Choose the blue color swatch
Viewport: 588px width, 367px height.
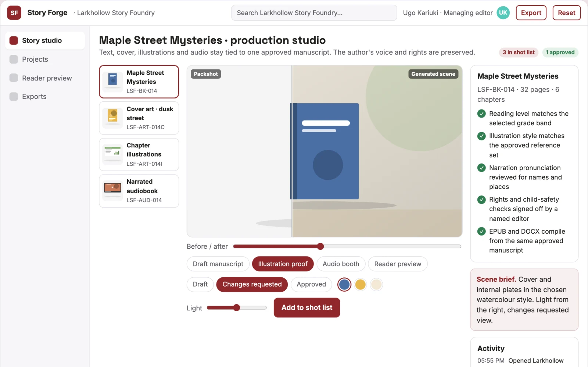[344, 284]
